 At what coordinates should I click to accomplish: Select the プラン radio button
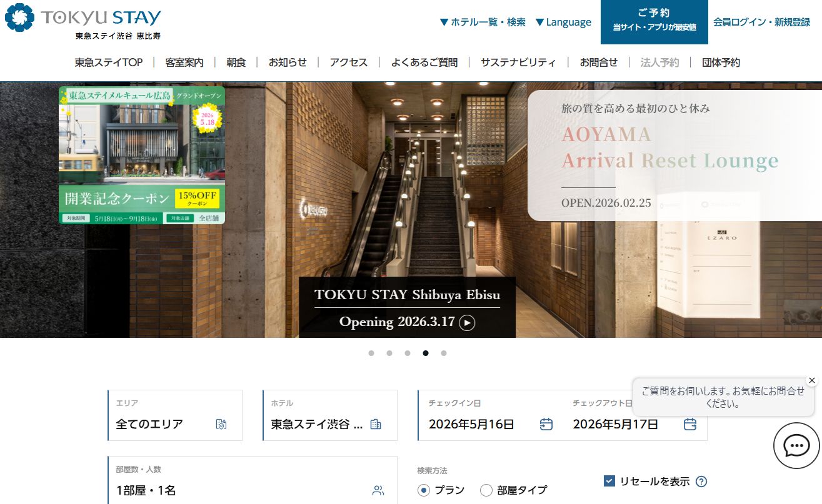424,490
